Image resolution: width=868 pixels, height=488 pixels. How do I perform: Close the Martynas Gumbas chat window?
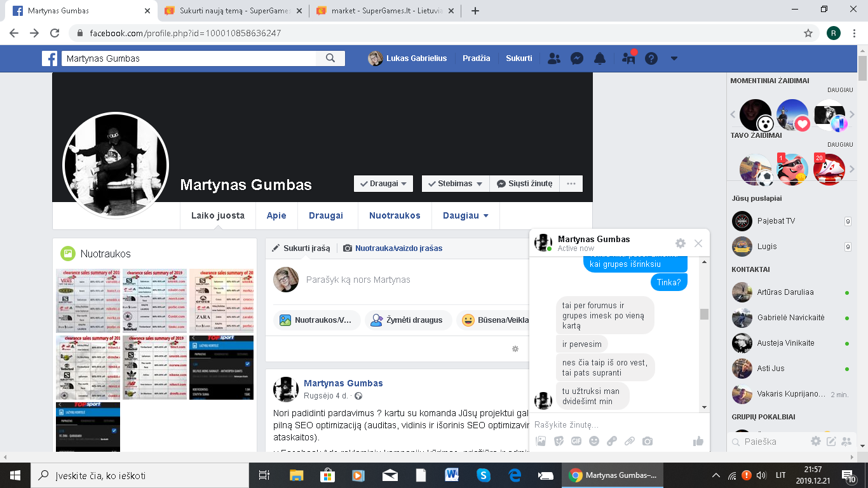[x=698, y=243]
